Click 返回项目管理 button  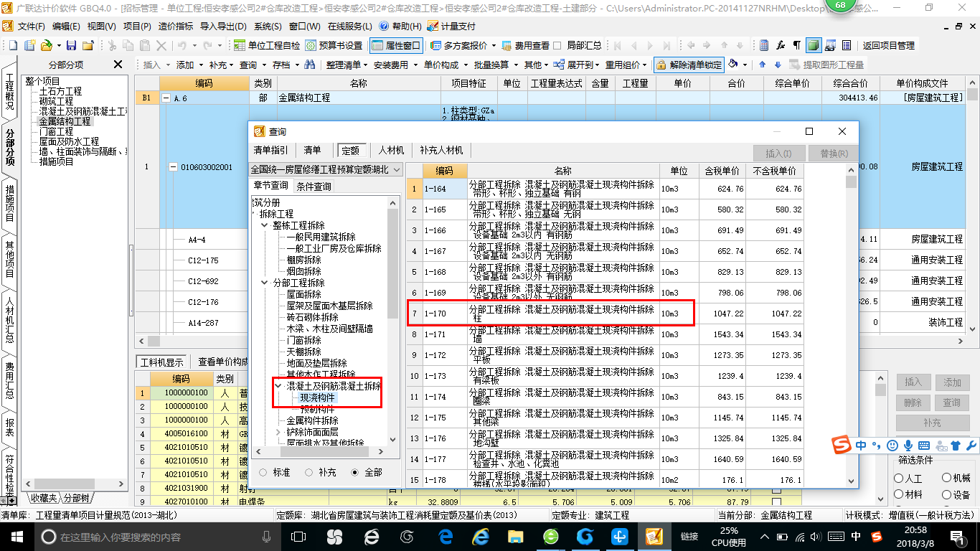point(888,45)
